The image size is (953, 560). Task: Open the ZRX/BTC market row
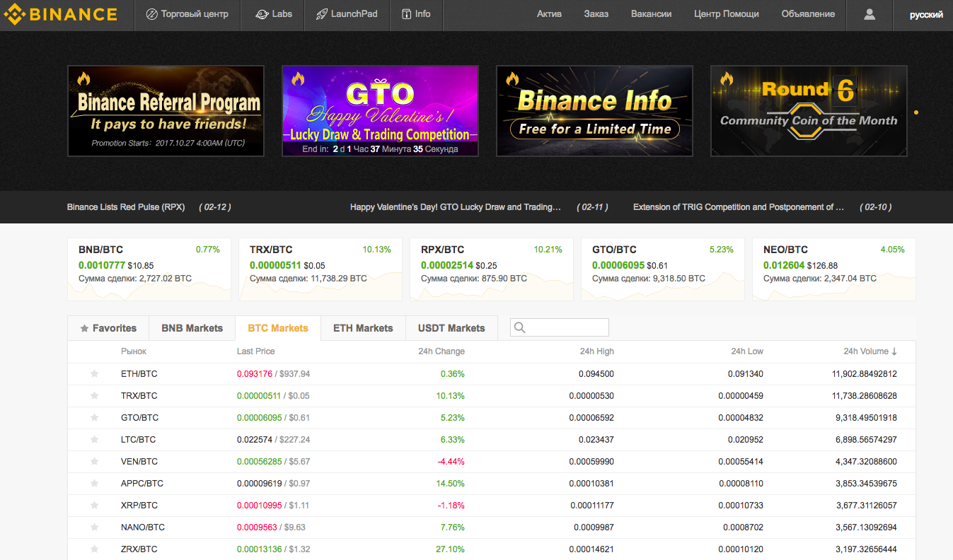click(492, 549)
